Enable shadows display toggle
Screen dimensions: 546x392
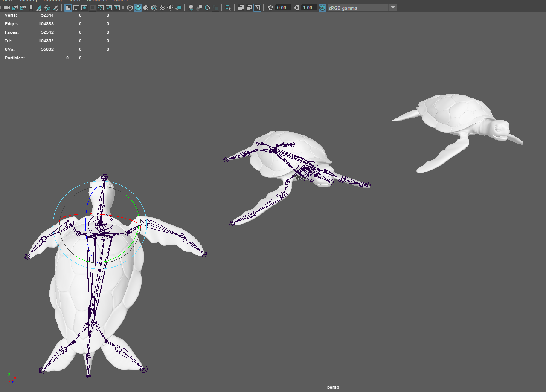pyautogui.click(x=178, y=7)
